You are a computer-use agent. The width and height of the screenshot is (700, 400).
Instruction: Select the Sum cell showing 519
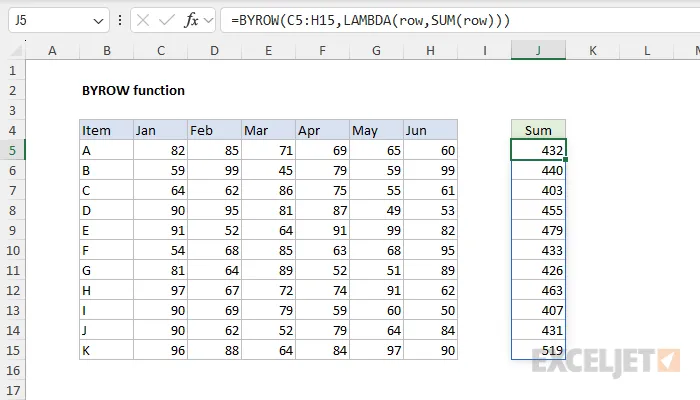538,350
